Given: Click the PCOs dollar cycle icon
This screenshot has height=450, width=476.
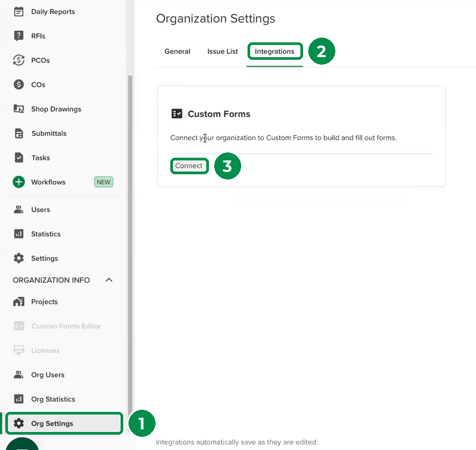Looking at the screenshot, I should pyautogui.click(x=19, y=60).
